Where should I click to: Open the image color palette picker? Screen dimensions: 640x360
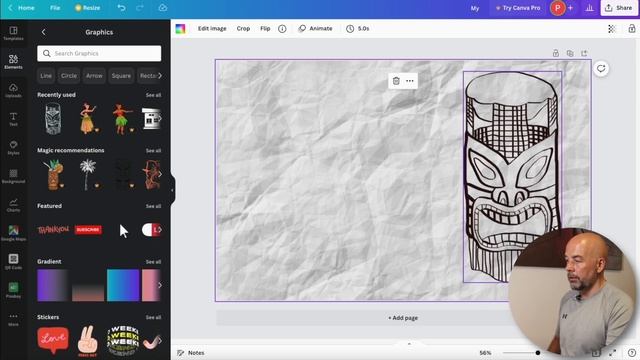click(x=180, y=29)
